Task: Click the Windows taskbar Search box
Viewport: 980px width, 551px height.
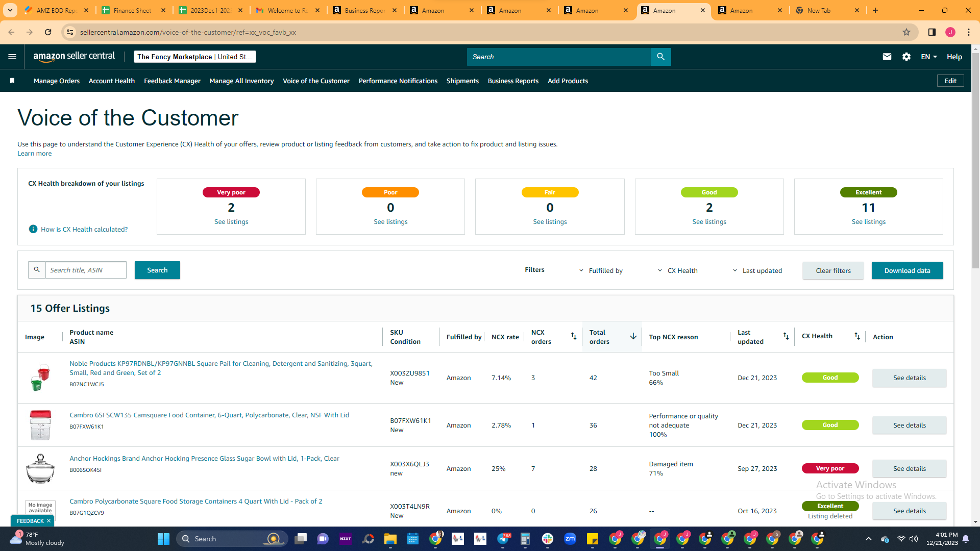Action: (232, 539)
